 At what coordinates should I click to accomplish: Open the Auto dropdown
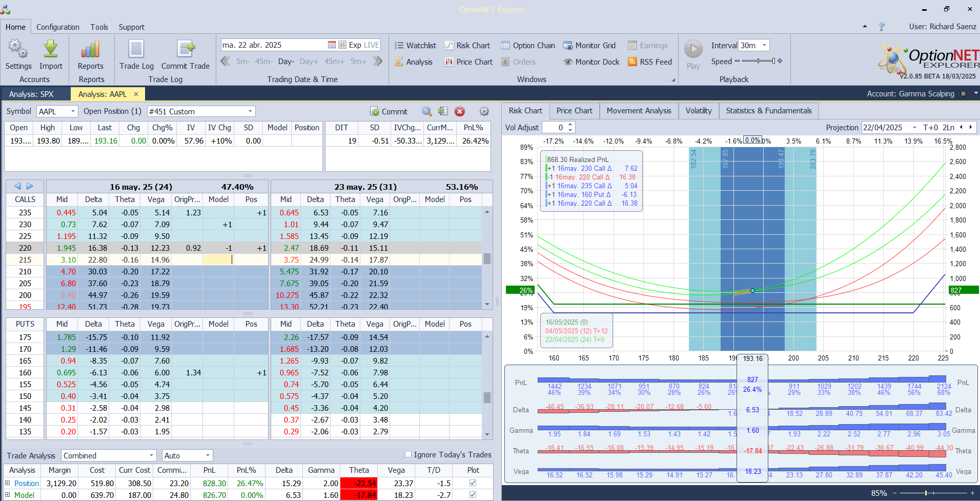(x=208, y=455)
